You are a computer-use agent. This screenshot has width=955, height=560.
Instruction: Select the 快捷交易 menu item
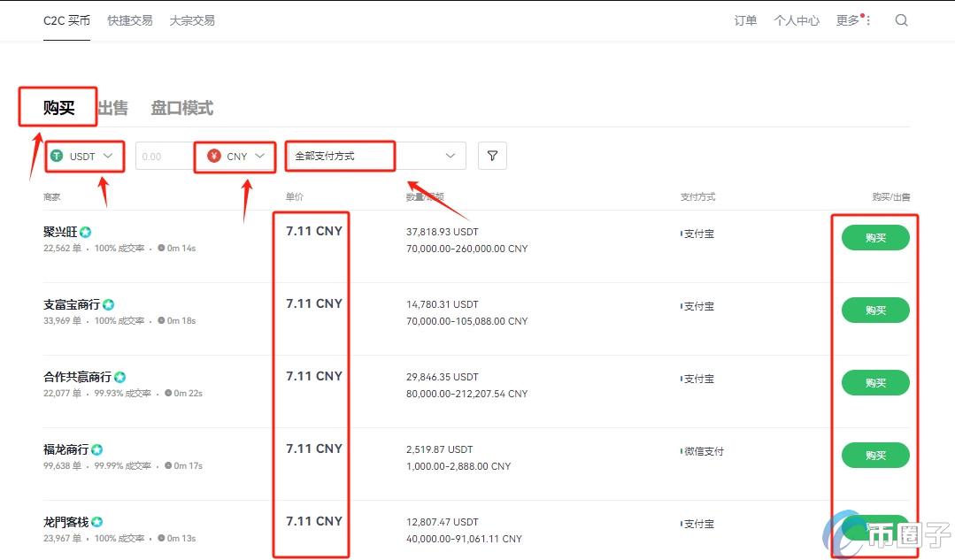[x=129, y=19]
